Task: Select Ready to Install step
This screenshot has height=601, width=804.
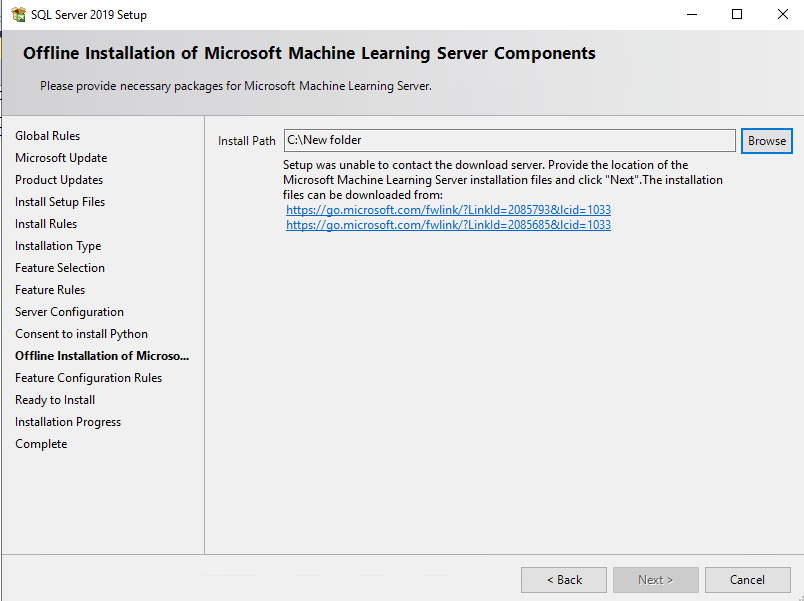Action: 55,400
